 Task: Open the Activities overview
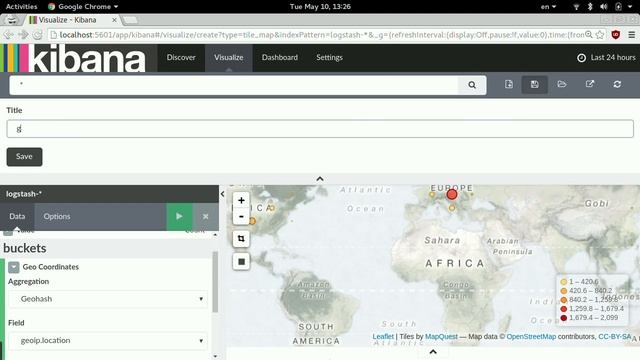point(21,7)
